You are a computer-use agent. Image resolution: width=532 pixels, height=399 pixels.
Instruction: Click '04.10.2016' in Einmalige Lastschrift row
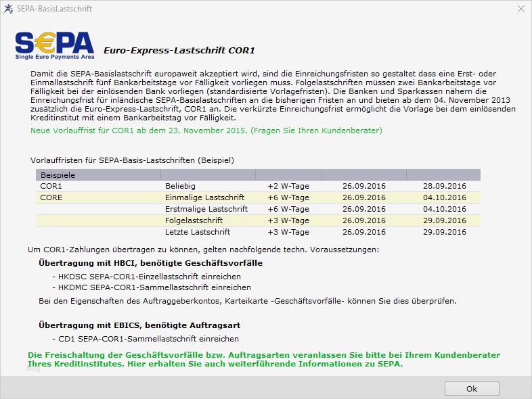[445, 197]
